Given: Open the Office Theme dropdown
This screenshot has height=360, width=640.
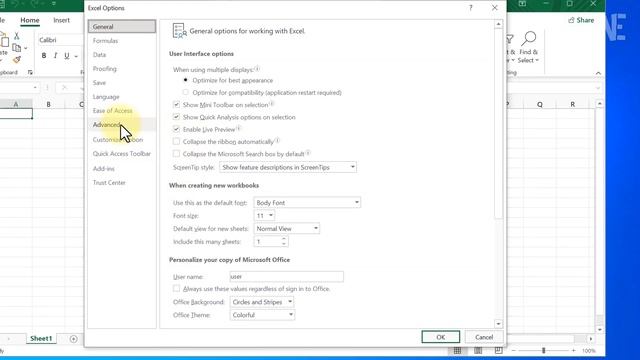Looking at the screenshot, I should point(262,315).
